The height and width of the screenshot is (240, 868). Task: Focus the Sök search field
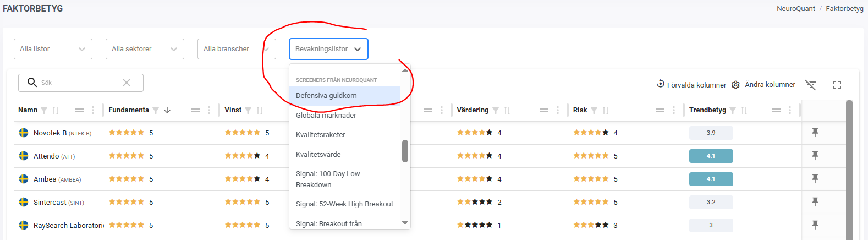(80, 83)
